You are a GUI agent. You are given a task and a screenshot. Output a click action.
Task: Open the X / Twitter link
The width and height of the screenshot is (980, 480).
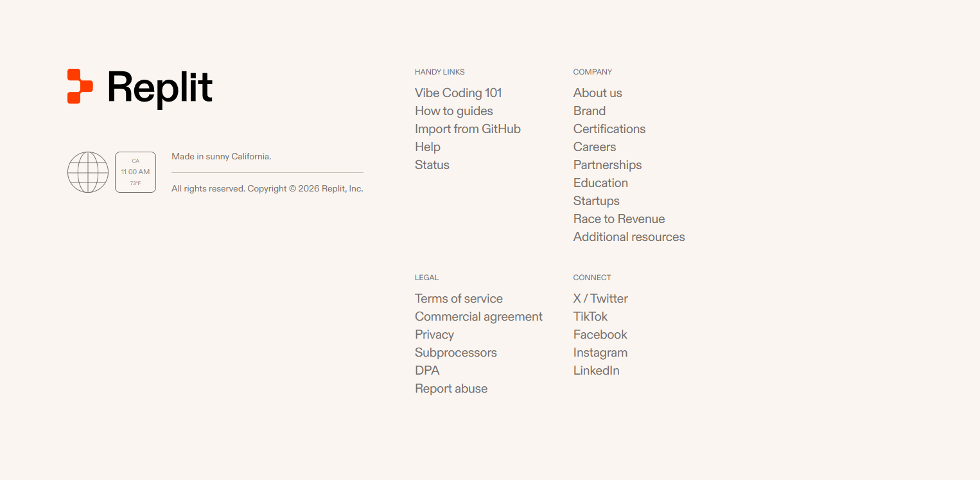[x=600, y=298]
